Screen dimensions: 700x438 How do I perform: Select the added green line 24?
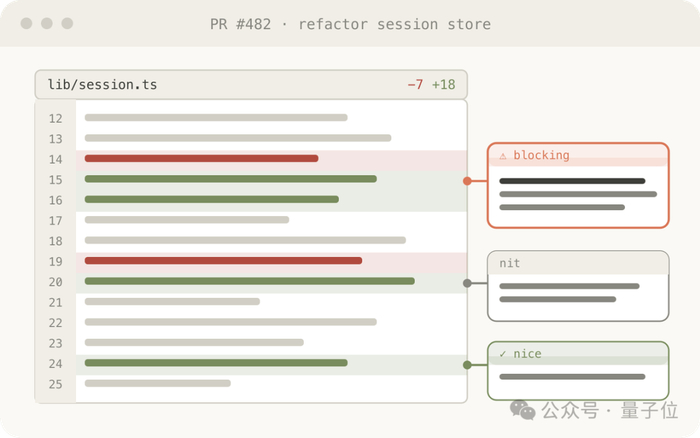pos(271,364)
